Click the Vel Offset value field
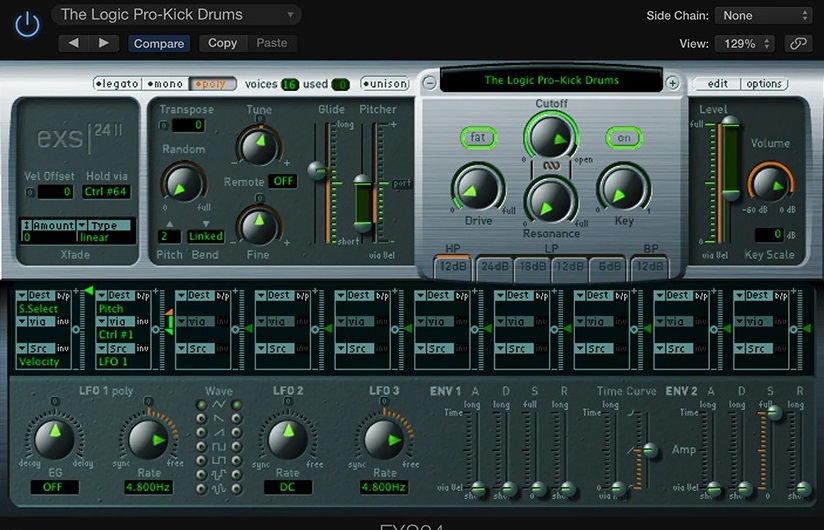This screenshot has width=824, height=530. click(x=55, y=192)
